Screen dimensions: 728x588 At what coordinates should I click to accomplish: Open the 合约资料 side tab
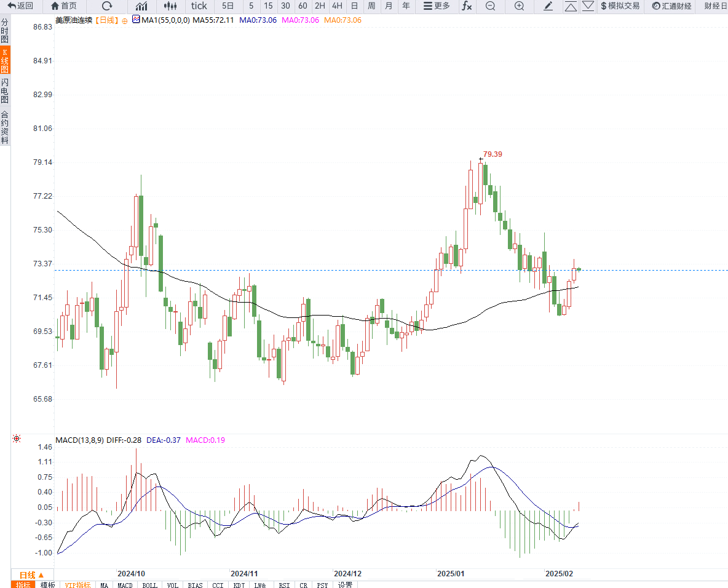tap(5, 127)
